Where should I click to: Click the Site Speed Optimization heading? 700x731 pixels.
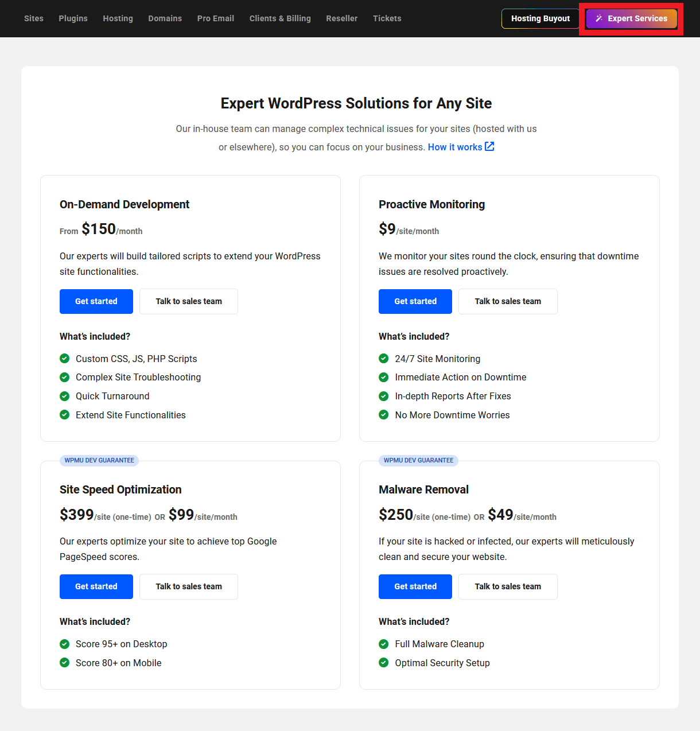click(120, 489)
